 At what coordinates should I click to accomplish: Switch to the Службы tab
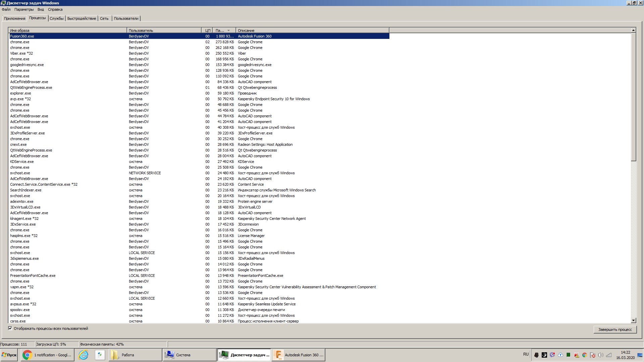pos(56,18)
